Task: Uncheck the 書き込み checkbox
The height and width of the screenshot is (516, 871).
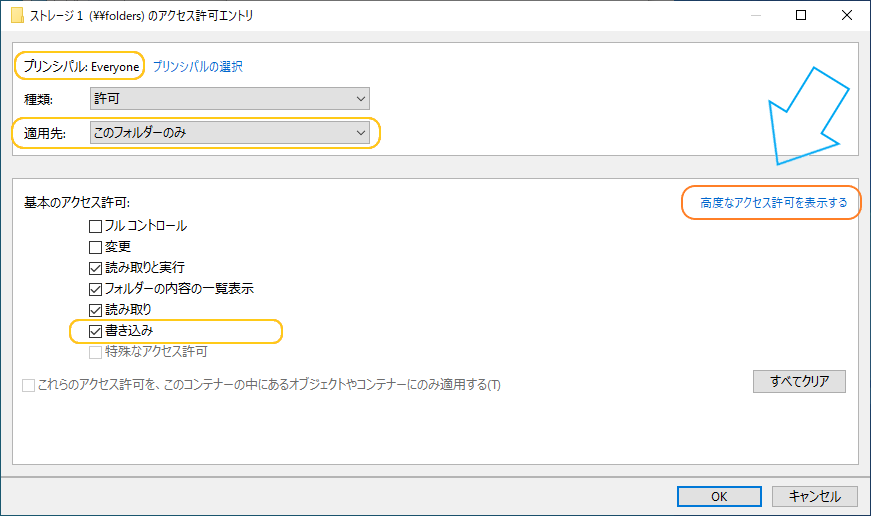Action: click(96, 331)
